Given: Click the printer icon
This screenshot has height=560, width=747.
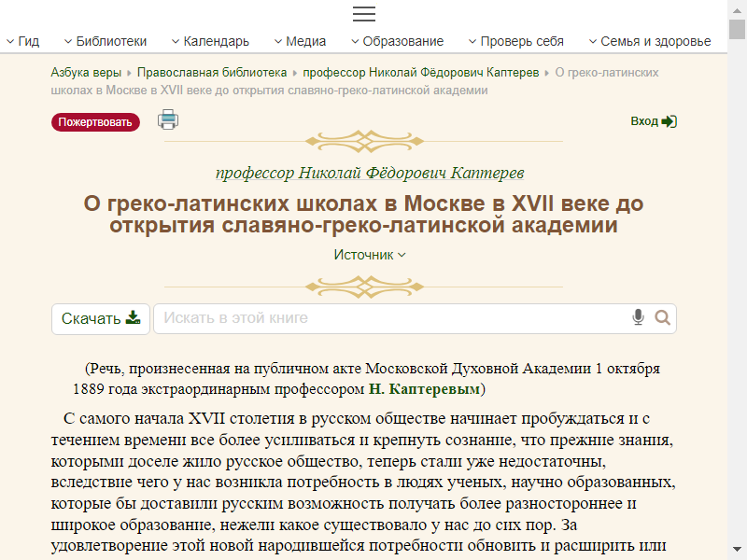Looking at the screenshot, I should (168, 119).
